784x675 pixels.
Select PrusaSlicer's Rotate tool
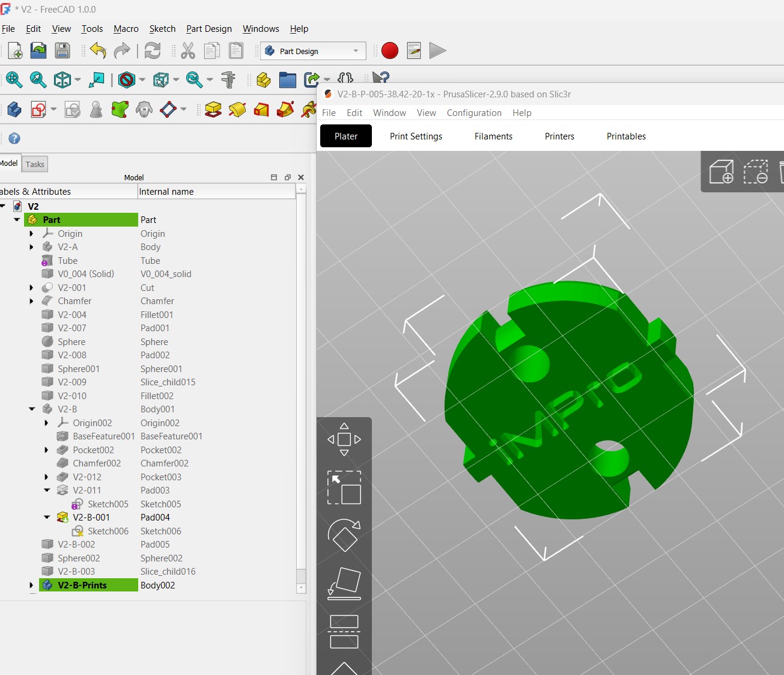[x=344, y=534]
